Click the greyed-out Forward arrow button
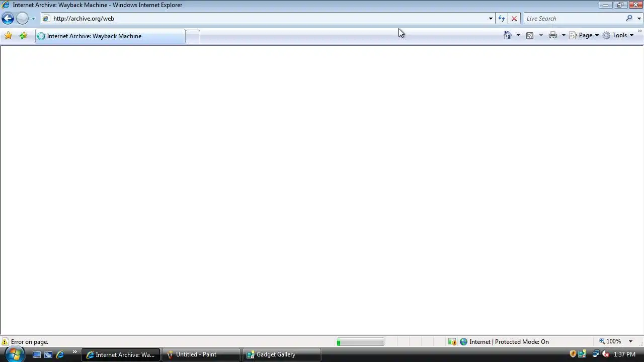 (x=22, y=19)
